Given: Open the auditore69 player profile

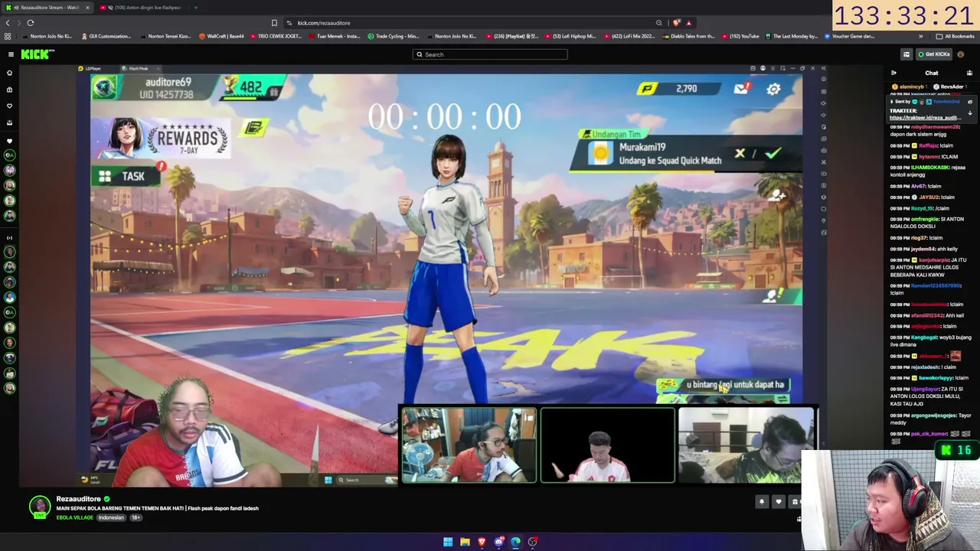Looking at the screenshot, I should (152, 88).
